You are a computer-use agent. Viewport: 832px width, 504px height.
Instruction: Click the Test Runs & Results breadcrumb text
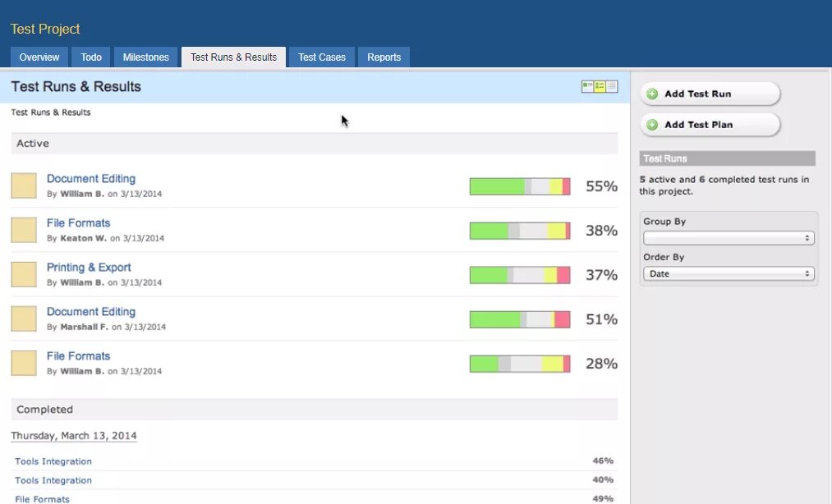point(50,112)
